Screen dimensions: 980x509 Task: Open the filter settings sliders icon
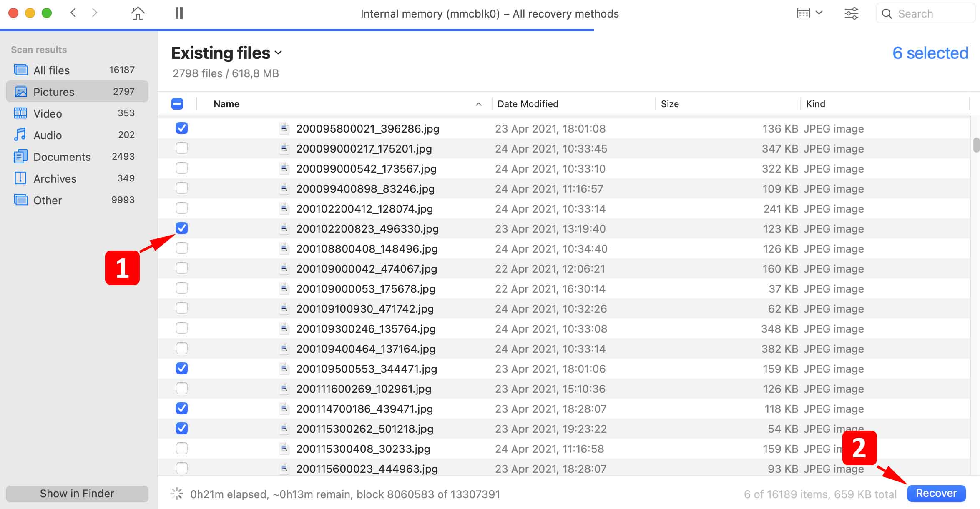pyautogui.click(x=851, y=13)
